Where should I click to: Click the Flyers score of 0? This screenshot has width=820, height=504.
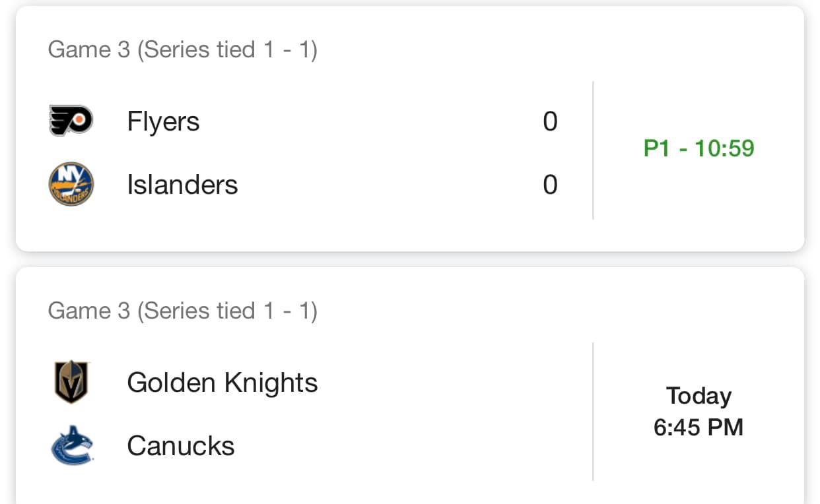550,122
